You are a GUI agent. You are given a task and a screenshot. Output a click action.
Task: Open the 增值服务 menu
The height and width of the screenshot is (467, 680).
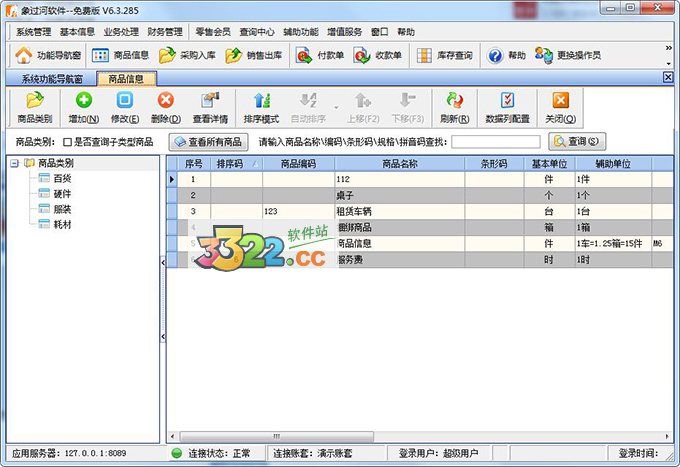pyautogui.click(x=344, y=32)
